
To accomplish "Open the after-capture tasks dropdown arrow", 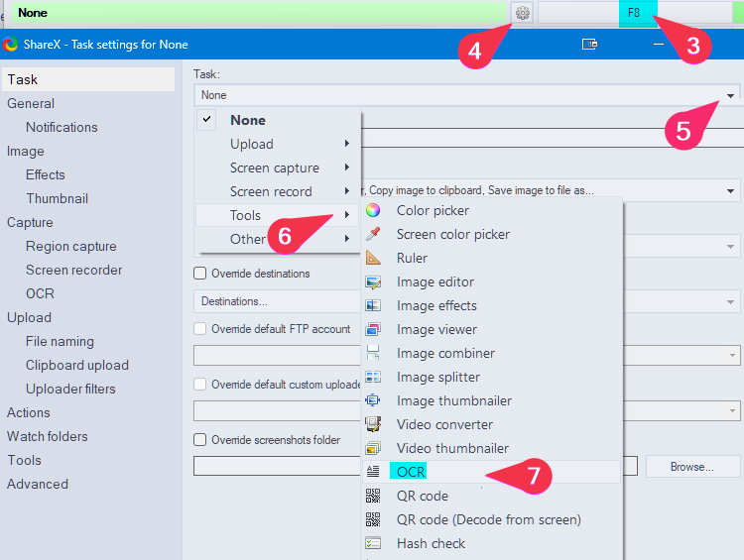I will click(x=730, y=191).
